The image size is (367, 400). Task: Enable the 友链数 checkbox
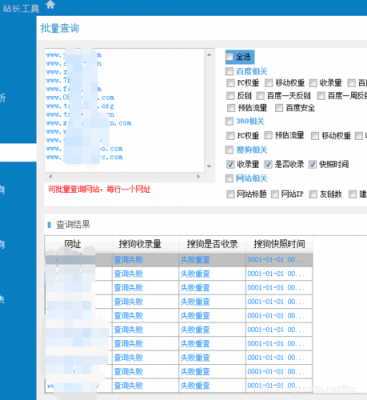coord(313,194)
